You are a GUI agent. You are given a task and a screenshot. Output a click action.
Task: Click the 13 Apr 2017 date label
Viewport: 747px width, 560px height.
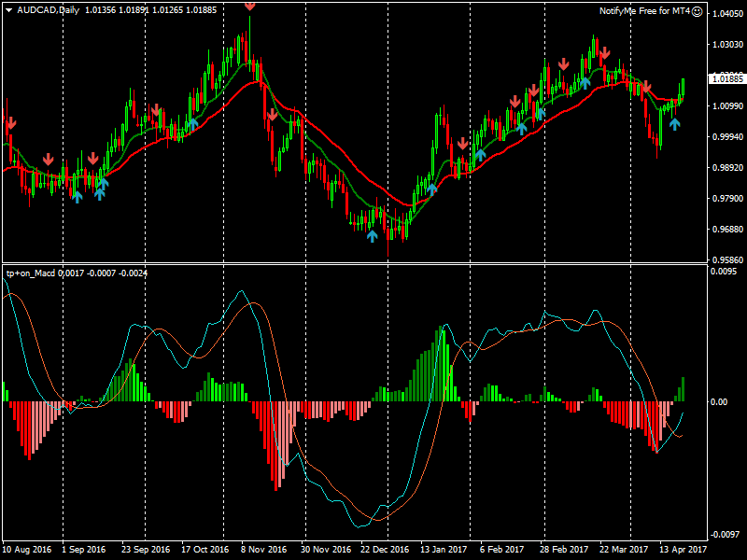click(x=684, y=550)
